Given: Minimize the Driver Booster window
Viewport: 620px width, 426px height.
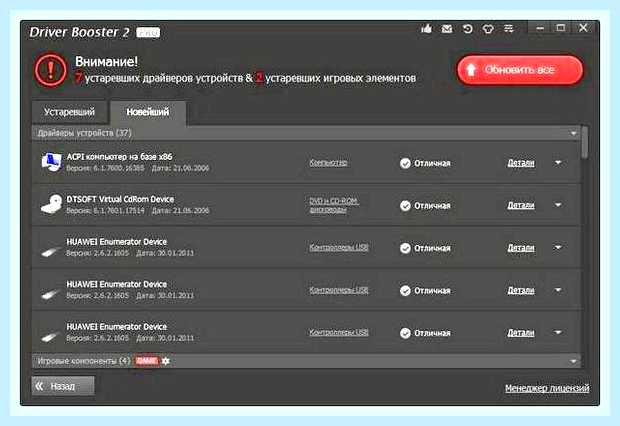Looking at the screenshot, I should coord(540,28).
